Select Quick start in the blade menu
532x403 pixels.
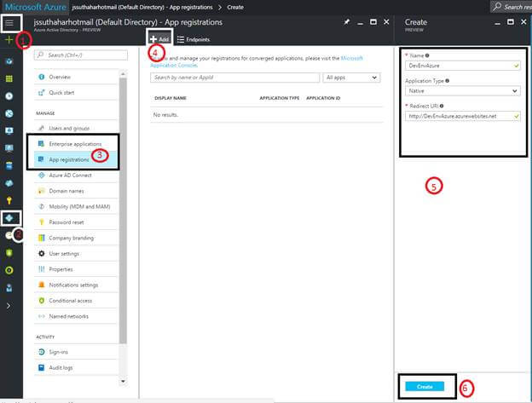click(x=76, y=93)
